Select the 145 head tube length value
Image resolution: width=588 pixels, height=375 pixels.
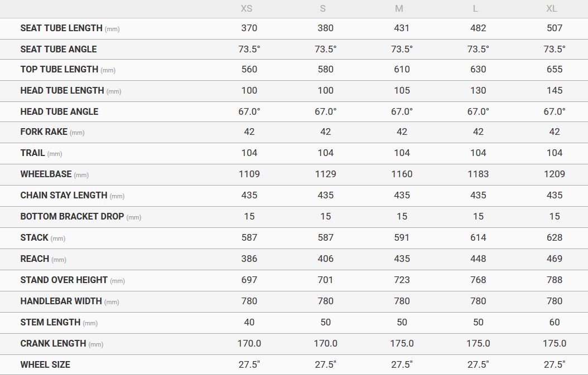click(x=555, y=90)
